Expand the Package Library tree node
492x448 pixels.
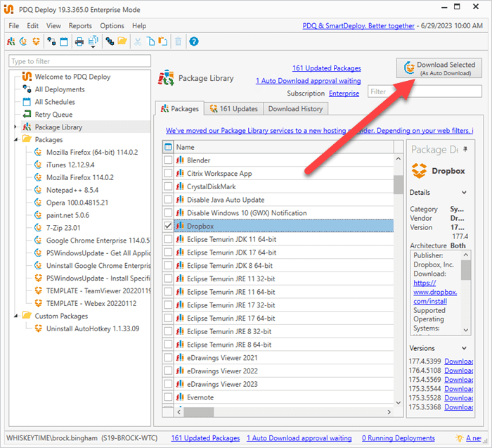tap(15, 127)
